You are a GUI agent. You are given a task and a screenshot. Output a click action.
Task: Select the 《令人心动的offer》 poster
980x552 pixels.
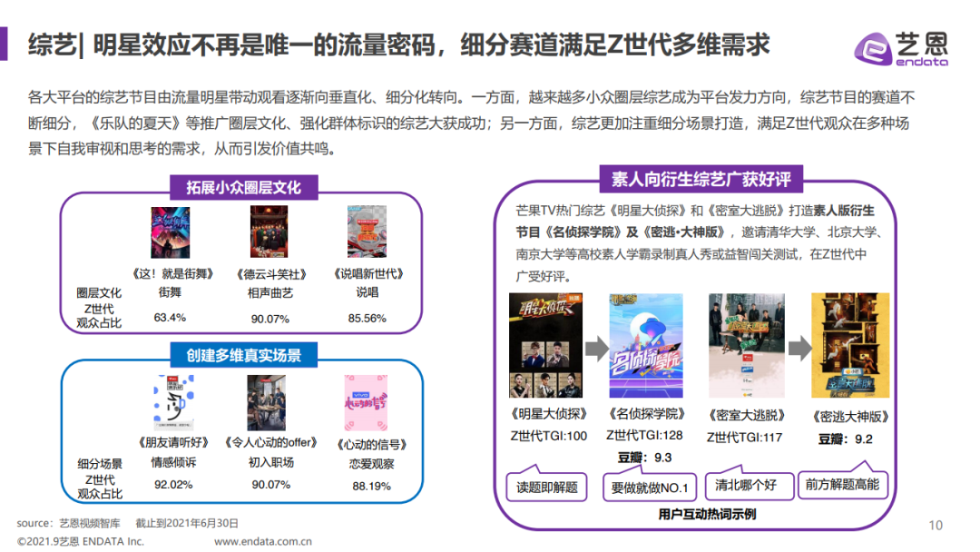(x=266, y=402)
